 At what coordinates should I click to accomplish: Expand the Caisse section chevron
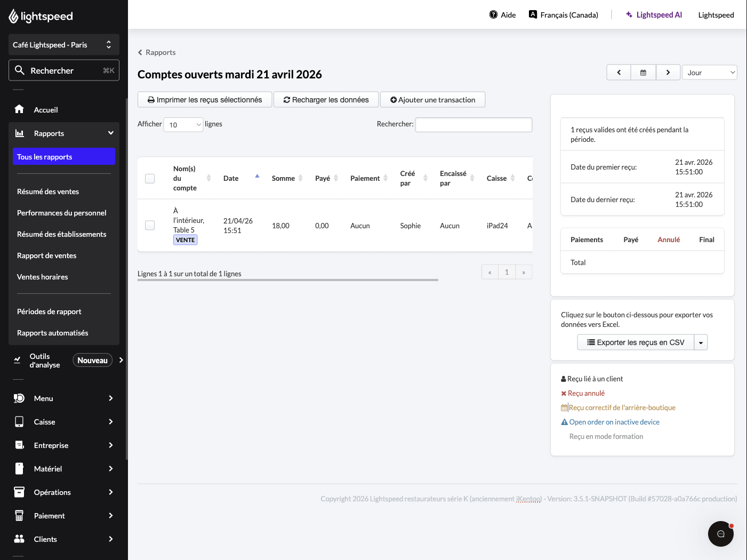111,421
